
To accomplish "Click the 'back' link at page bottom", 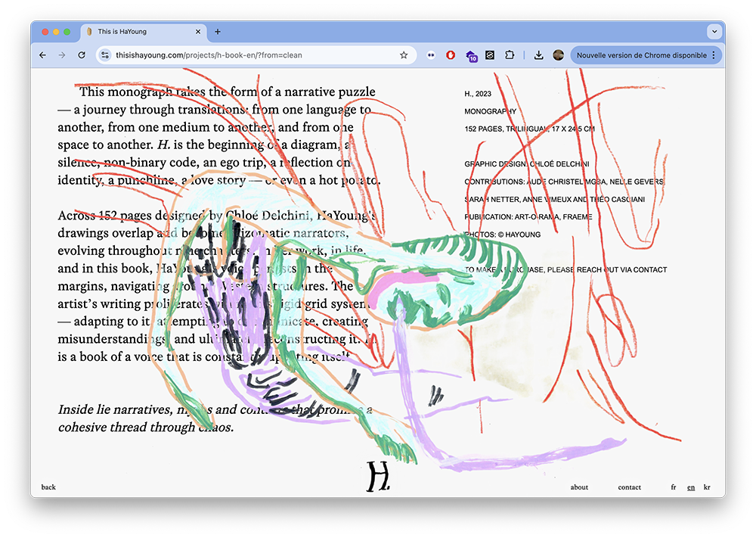I will pos(48,487).
